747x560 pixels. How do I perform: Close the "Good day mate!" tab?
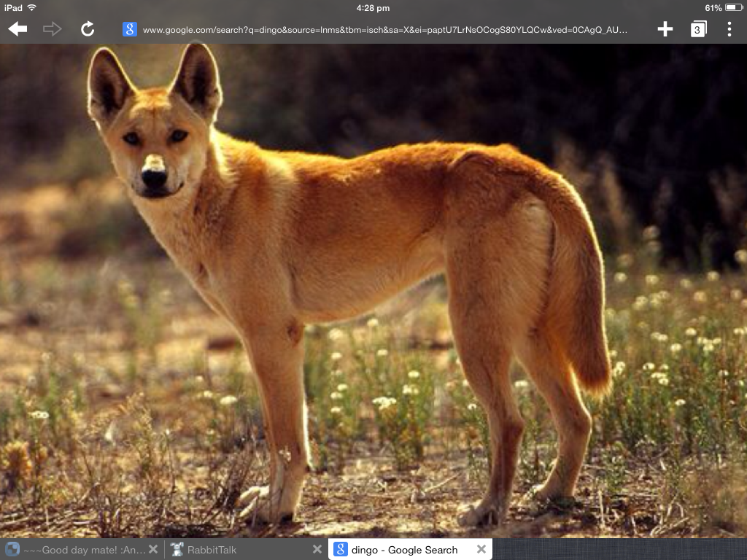[153, 549]
